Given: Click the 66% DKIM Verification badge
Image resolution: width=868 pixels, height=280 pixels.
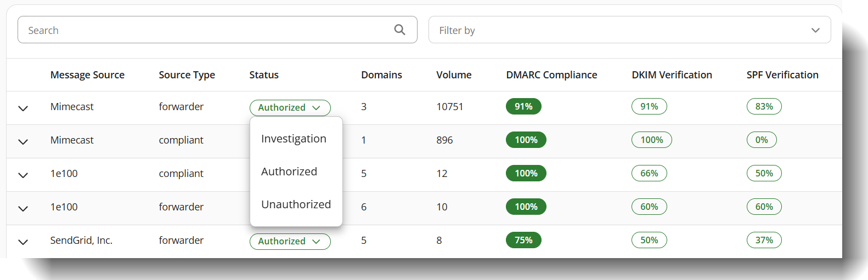Looking at the screenshot, I should click(x=649, y=173).
